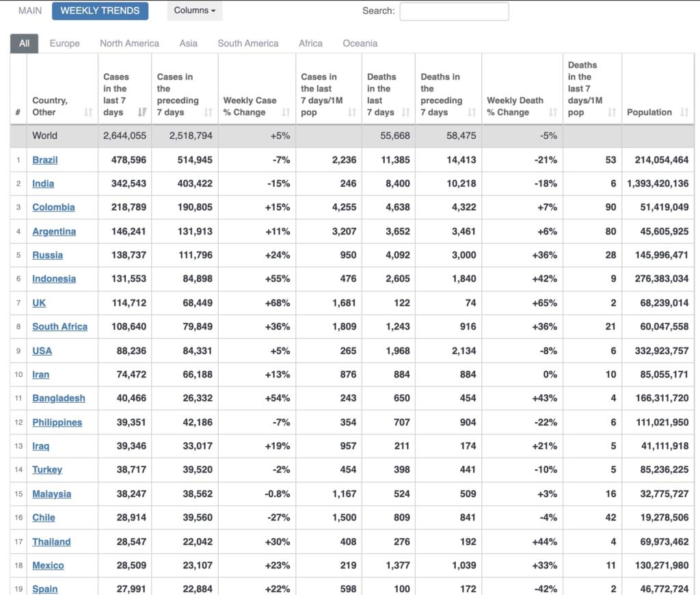This screenshot has width=700, height=595.
Task: Sort by Weekly Death % Change icon
Action: [553, 112]
